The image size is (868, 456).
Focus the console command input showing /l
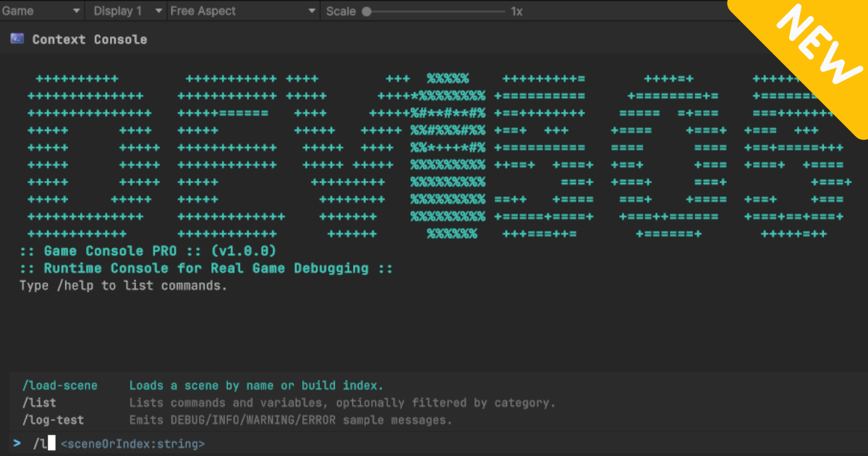pyautogui.click(x=434, y=443)
